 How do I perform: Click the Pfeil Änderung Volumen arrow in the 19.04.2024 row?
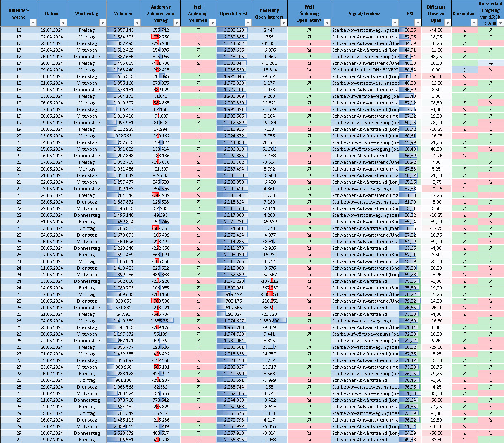[x=198, y=30]
